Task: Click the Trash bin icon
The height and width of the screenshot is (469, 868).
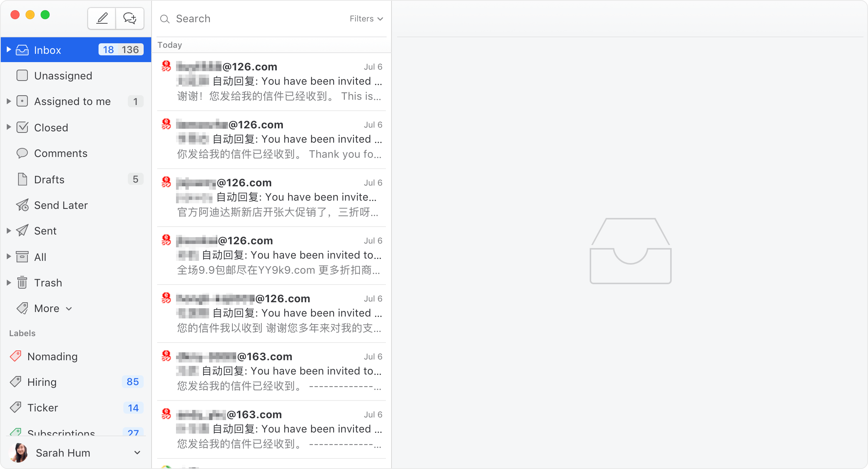Action: [x=22, y=282]
